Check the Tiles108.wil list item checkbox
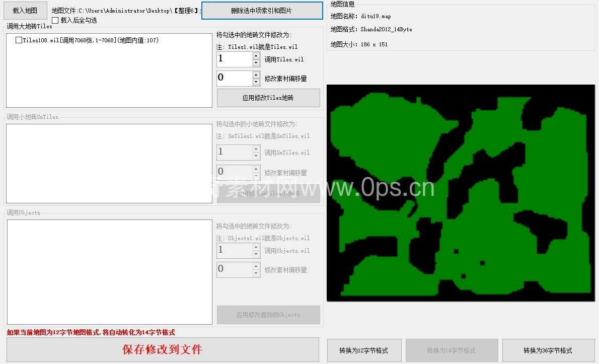This screenshot has width=599, height=364. click(x=19, y=40)
